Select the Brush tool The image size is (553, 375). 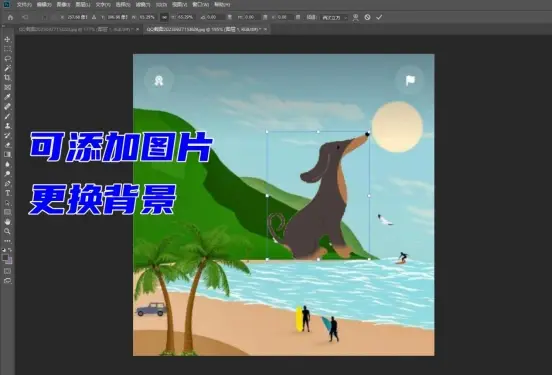[7, 116]
